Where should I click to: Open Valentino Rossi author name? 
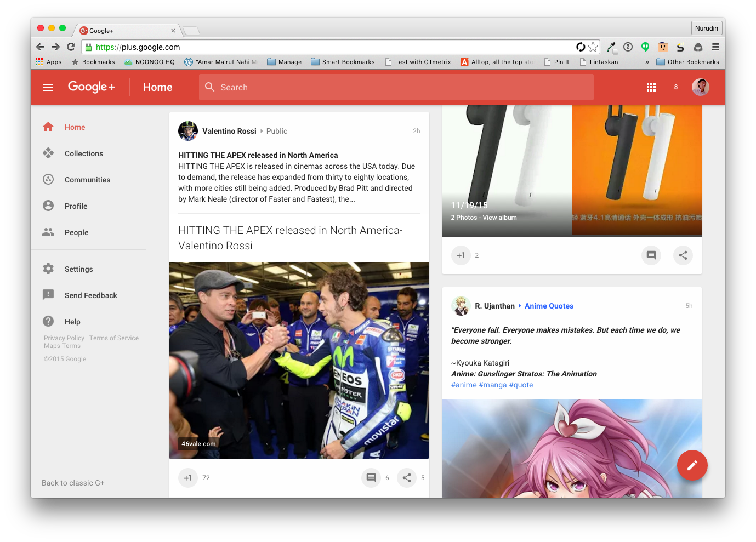pos(229,131)
